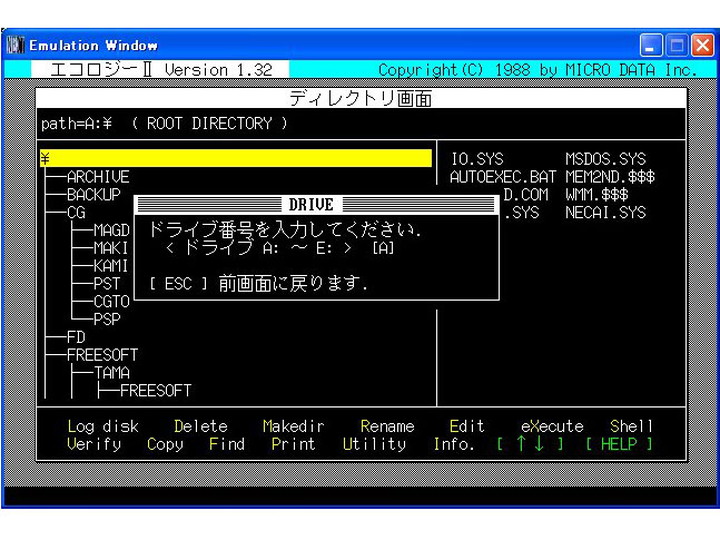
Task: Choose the Verify command
Action: coord(94,444)
